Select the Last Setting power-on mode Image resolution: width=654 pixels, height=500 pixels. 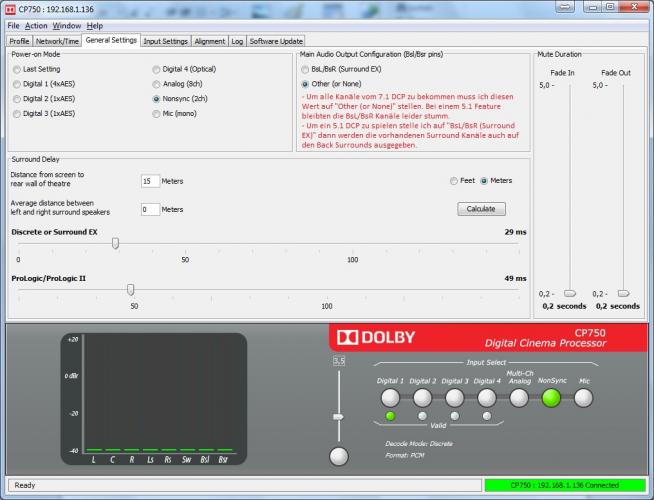(x=16, y=69)
